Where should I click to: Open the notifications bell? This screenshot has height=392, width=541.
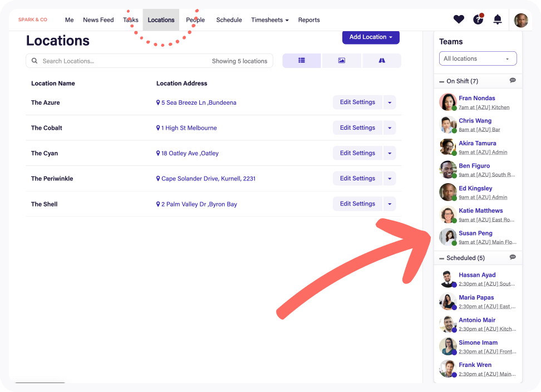point(498,19)
